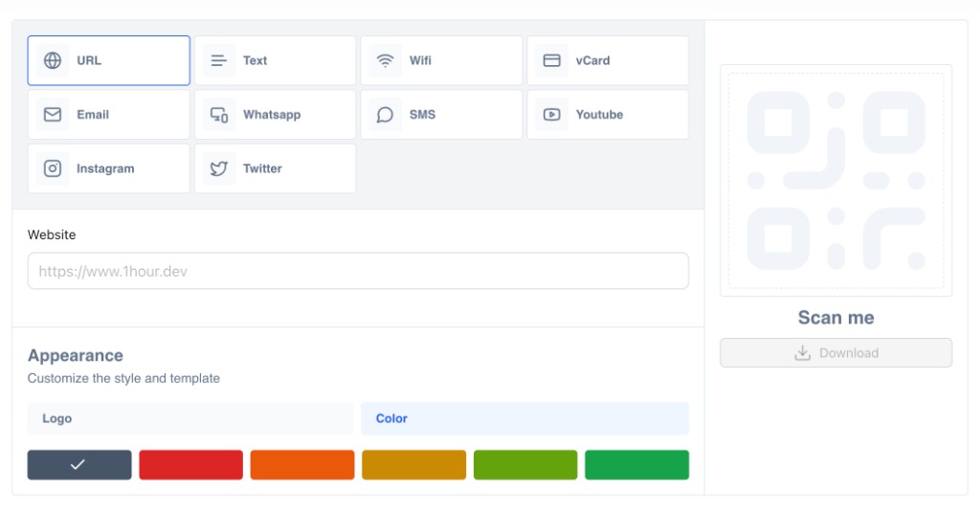The image size is (980, 513).
Task: Open the Color tab
Action: [525, 418]
